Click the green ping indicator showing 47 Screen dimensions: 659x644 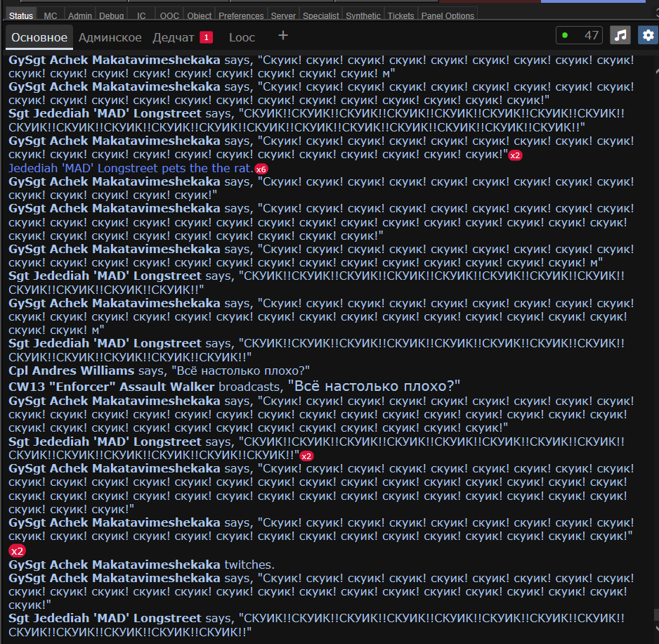coord(579,35)
